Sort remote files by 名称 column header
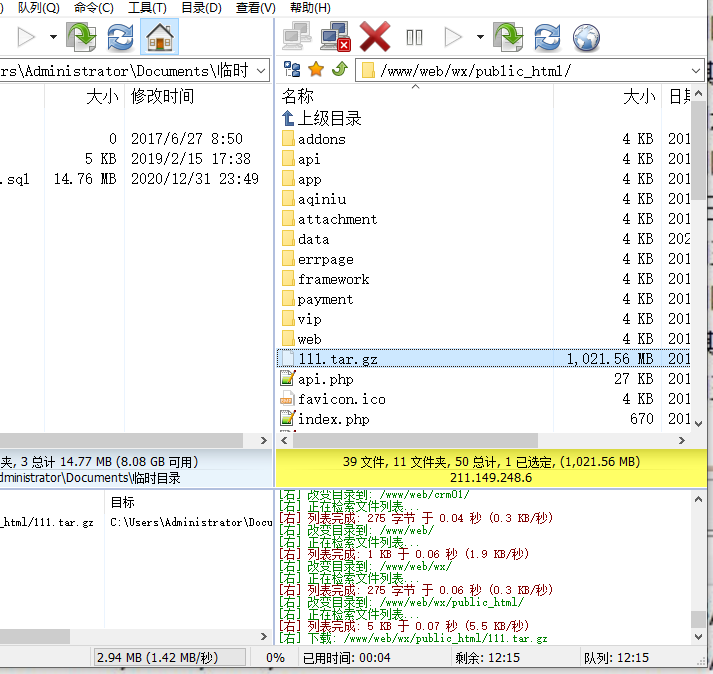Screen dimensions: 713x674 point(298,96)
